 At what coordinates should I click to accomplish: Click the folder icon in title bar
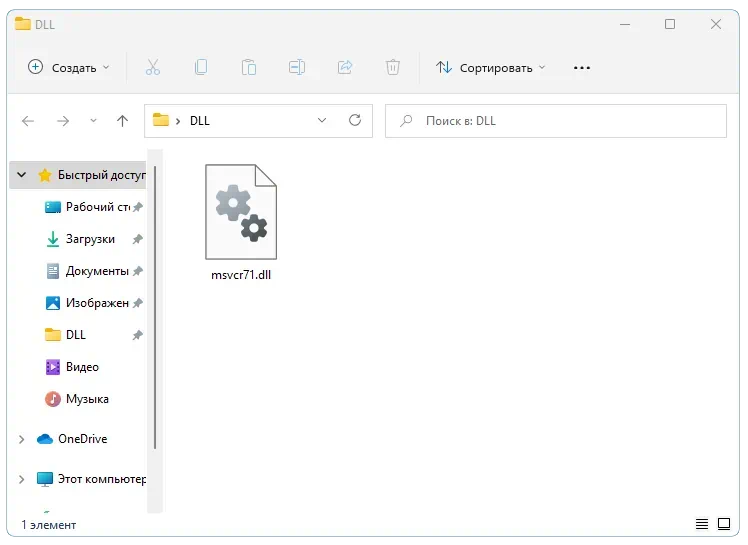[x=22, y=23]
